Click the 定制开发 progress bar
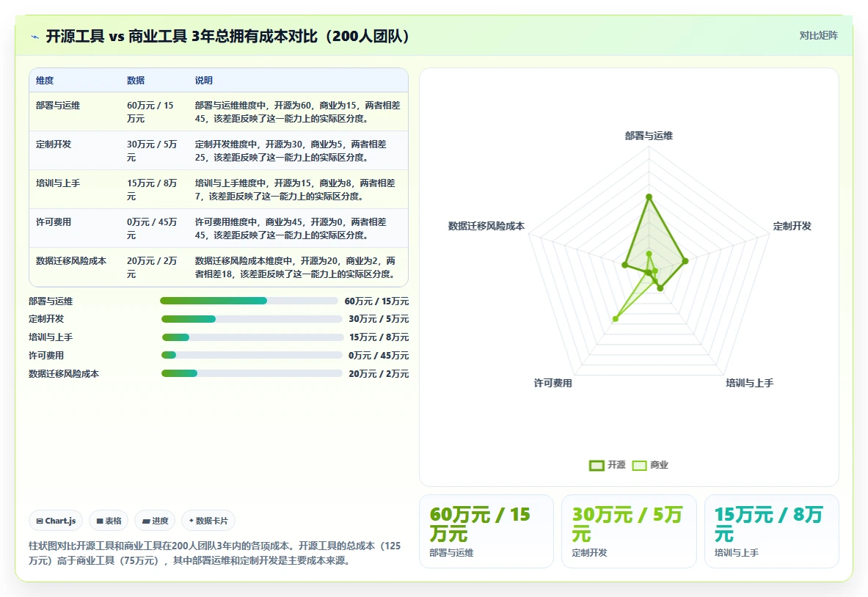The image size is (868, 597). click(252, 319)
